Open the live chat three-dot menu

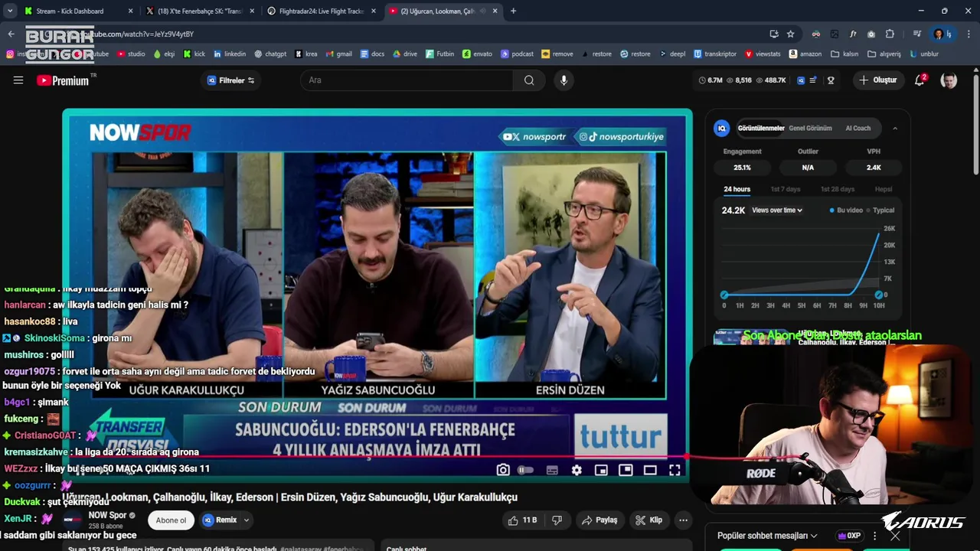(874, 536)
